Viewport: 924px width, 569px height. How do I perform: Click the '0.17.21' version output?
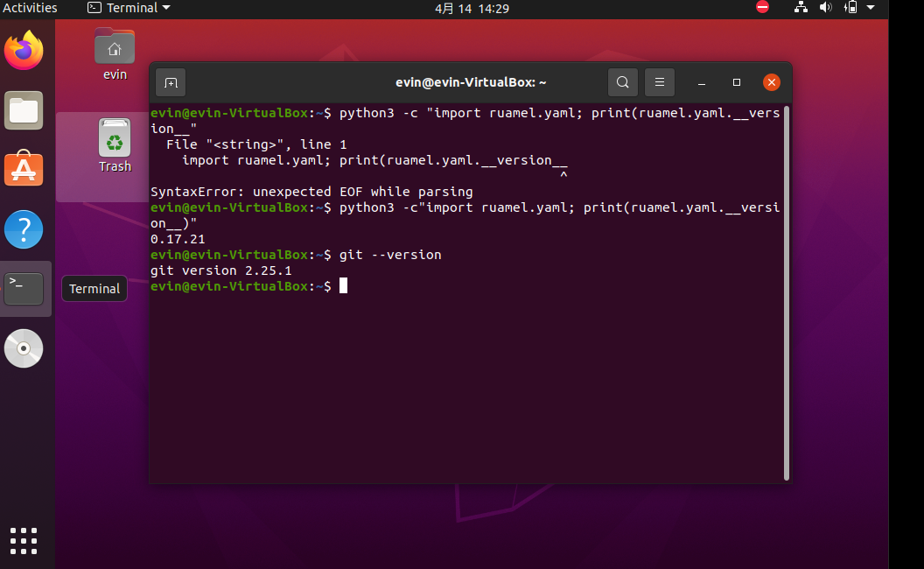(x=178, y=239)
